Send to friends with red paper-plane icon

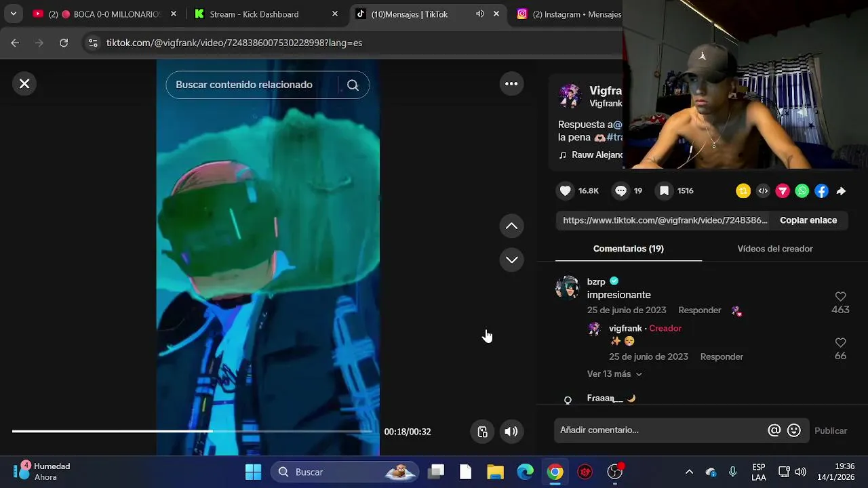(783, 191)
